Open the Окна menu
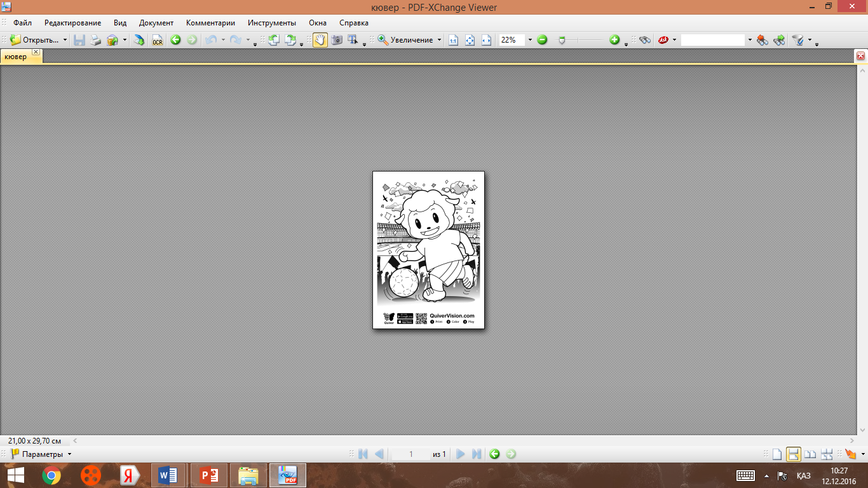This screenshot has height=488, width=868. pos(318,23)
